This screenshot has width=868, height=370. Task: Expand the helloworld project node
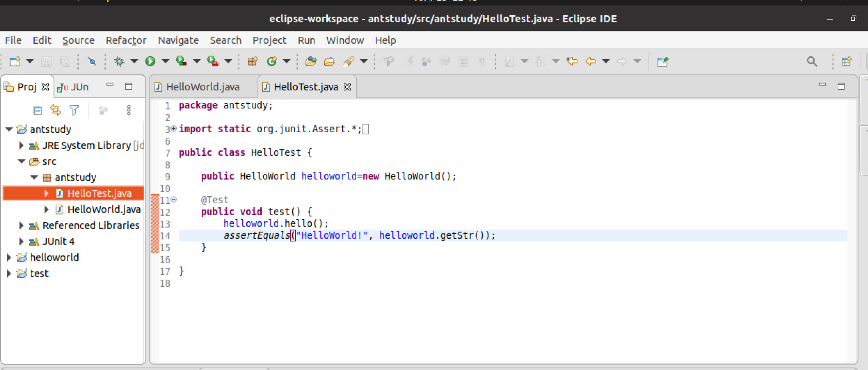click(x=9, y=257)
